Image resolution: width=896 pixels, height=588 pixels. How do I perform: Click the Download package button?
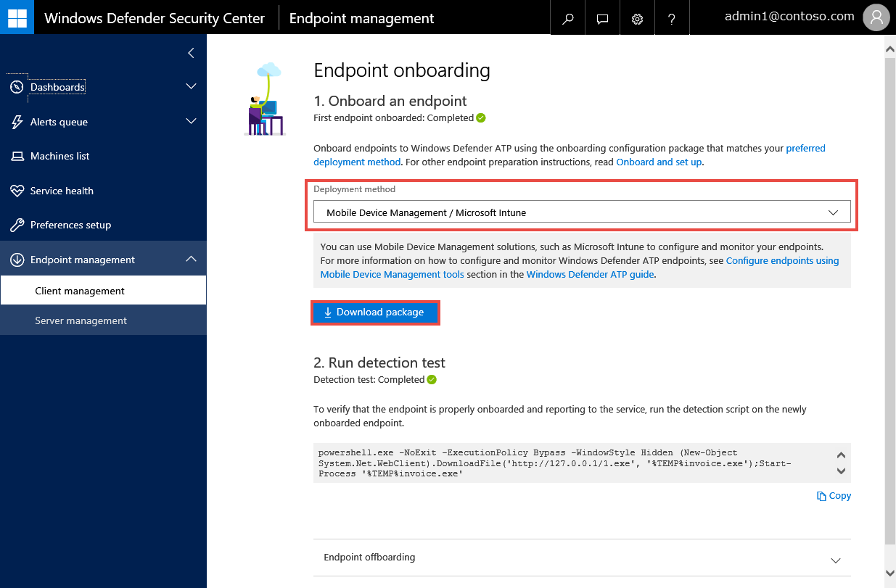(x=375, y=312)
